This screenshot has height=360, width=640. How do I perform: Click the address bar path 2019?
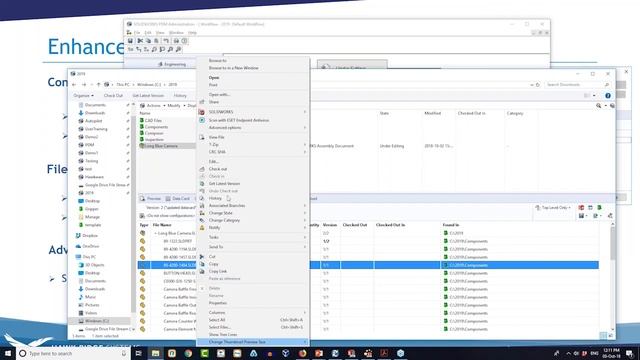click(173, 84)
